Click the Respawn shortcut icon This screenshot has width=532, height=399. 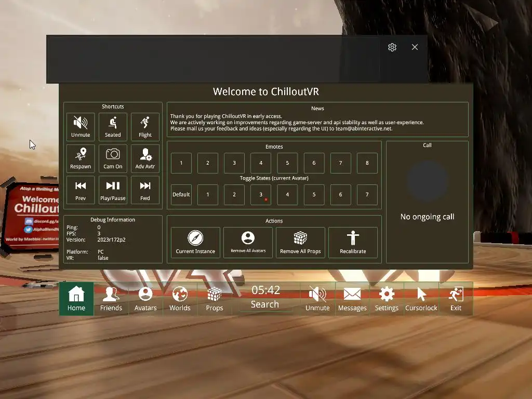click(x=81, y=158)
